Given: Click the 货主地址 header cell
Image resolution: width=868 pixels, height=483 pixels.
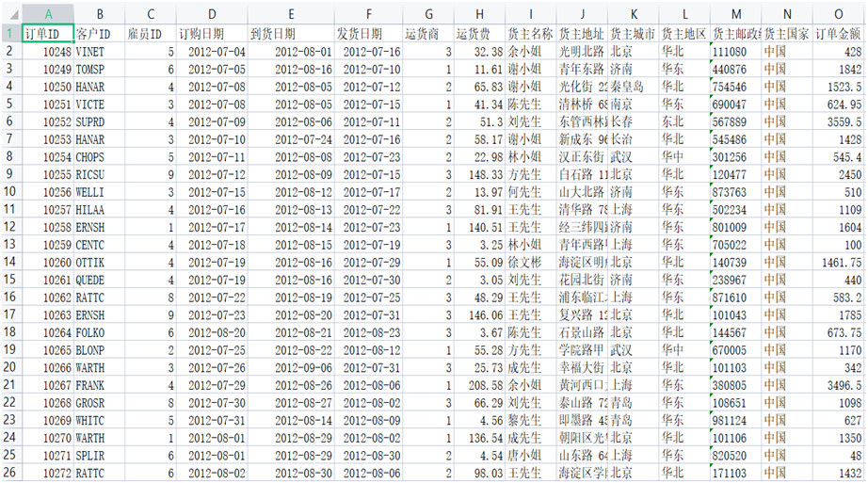Looking at the screenshot, I should (x=583, y=34).
